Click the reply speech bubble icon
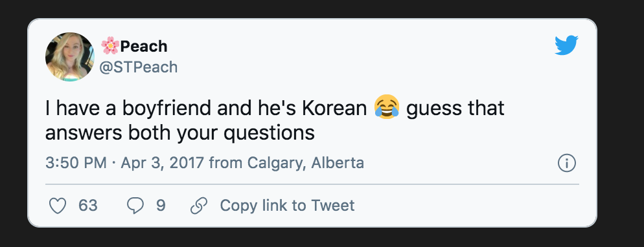Screen dimensions: 644x247 click(x=135, y=206)
